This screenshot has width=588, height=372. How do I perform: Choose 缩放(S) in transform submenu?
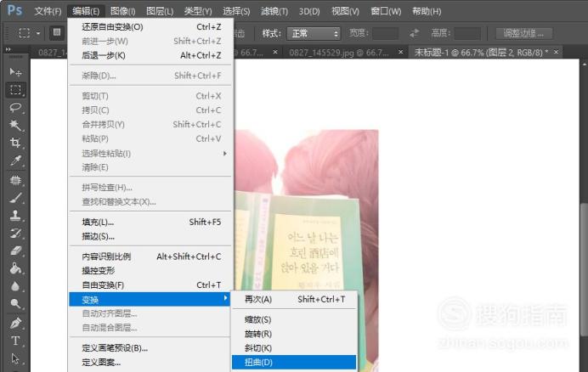pyautogui.click(x=294, y=319)
